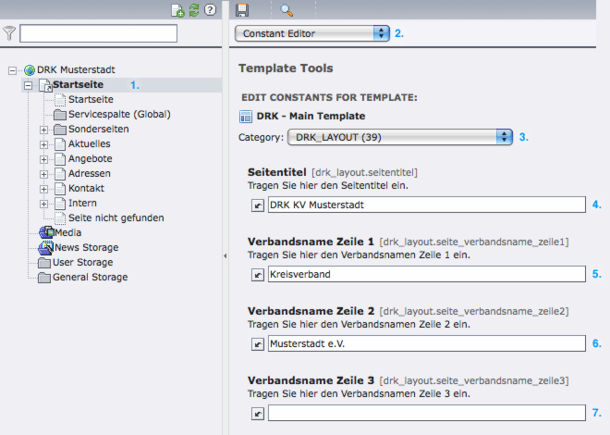Viewport: 610px width, 435px height.
Task: Select News Storage in the tree
Action: coord(86,247)
